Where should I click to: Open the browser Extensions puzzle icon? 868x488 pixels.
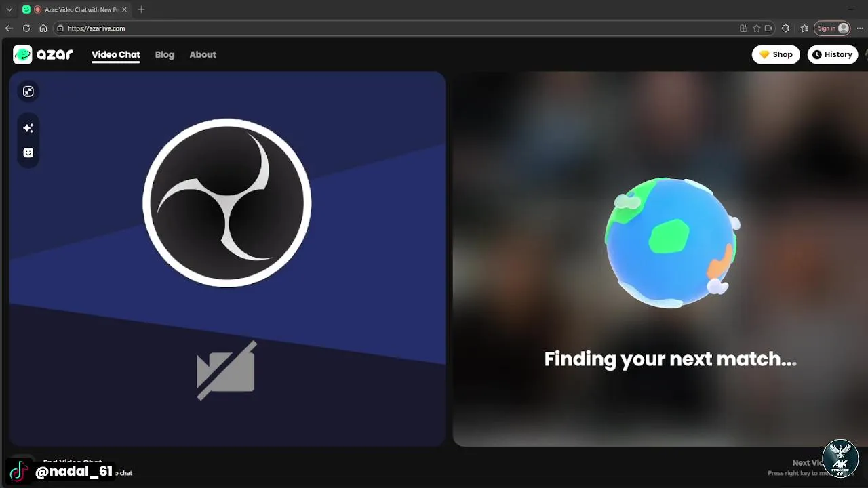[x=785, y=28]
